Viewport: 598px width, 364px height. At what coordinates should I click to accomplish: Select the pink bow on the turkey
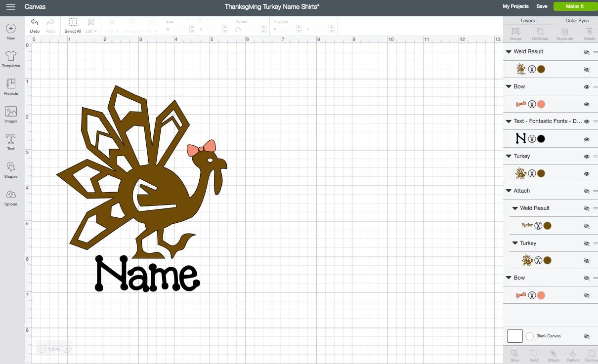[201, 148]
